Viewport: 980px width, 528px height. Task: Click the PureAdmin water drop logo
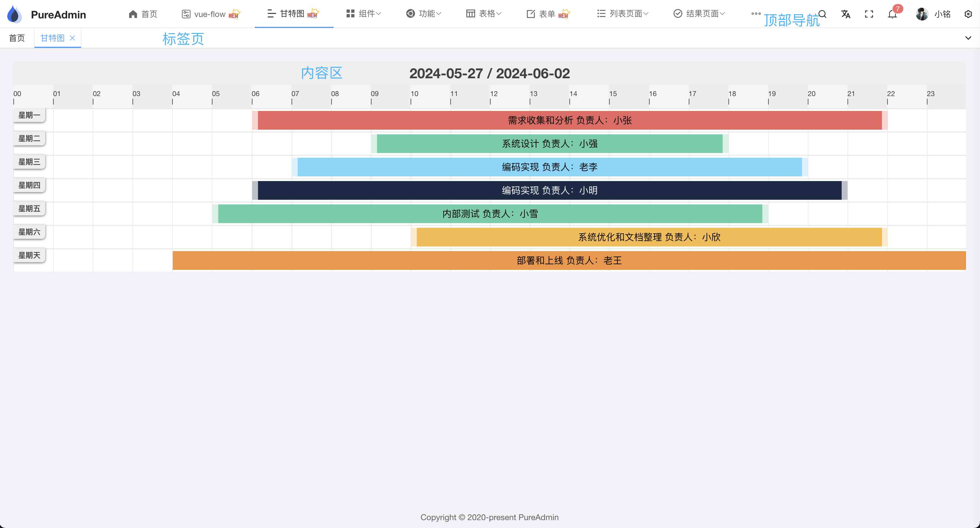(x=15, y=14)
